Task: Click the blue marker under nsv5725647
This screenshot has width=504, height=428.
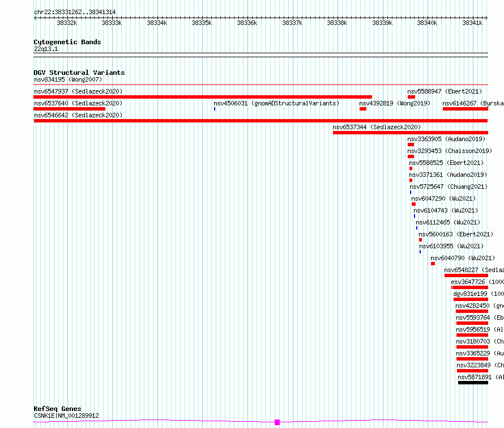Action: click(x=411, y=192)
